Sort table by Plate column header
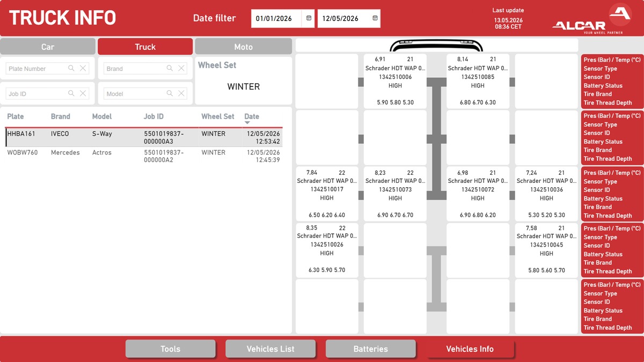The height and width of the screenshot is (362, 644). 16,116
